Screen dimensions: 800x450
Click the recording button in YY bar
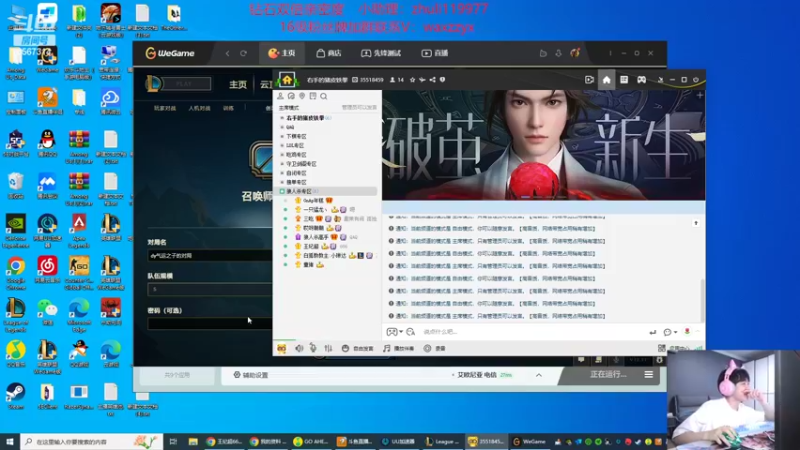click(x=435, y=348)
